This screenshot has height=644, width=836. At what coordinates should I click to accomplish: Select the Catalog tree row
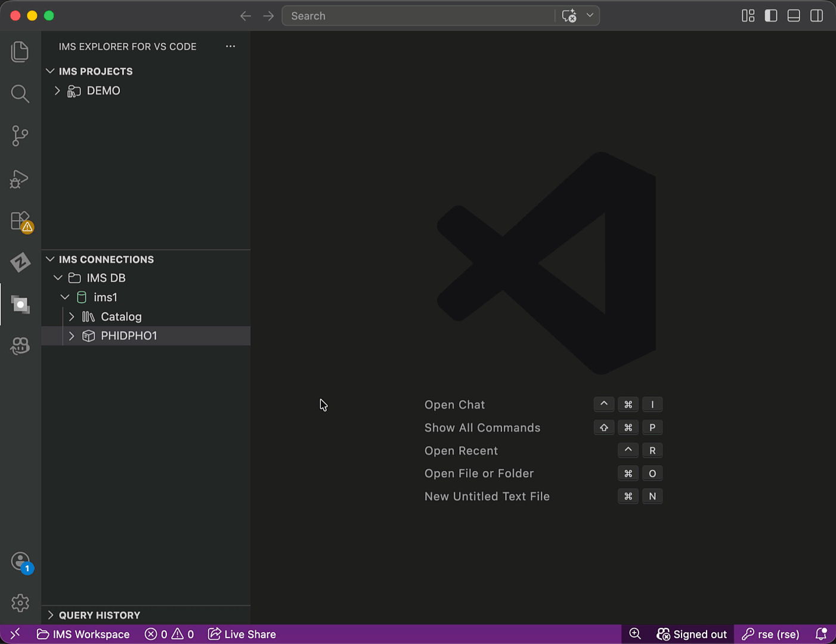146,317
